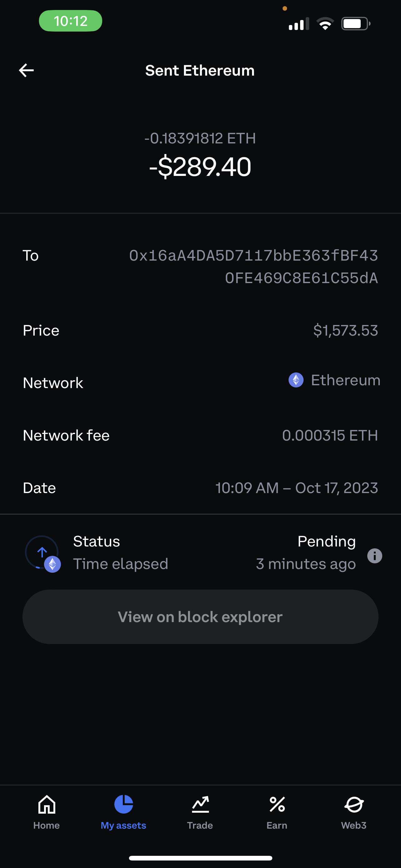Switch to the Trade tab label
The height and width of the screenshot is (868, 401).
(200, 825)
